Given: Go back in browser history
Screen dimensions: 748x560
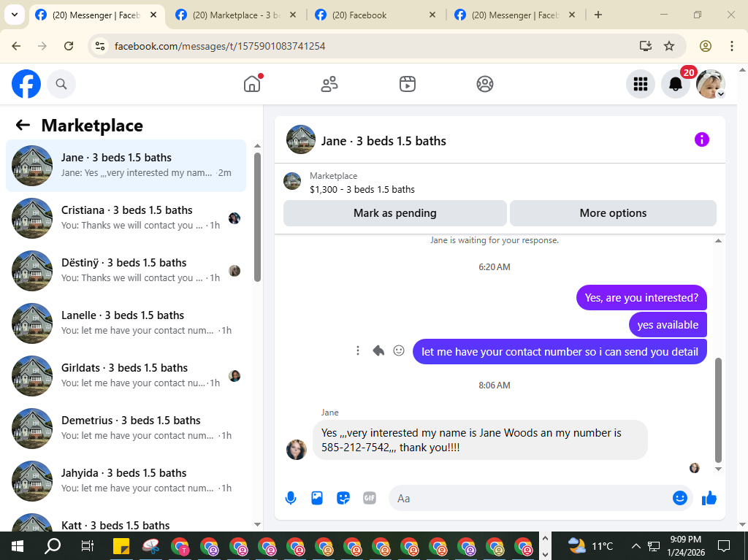Looking at the screenshot, I should point(16,46).
